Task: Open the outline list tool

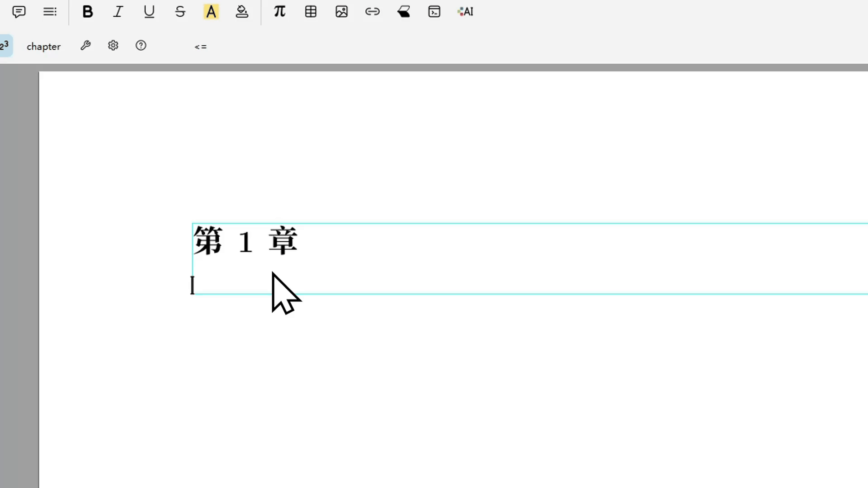Action: (50, 11)
